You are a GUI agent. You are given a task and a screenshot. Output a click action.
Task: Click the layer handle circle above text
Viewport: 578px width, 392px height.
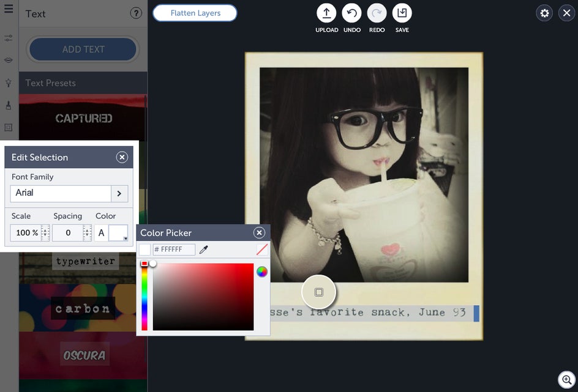(x=319, y=292)
